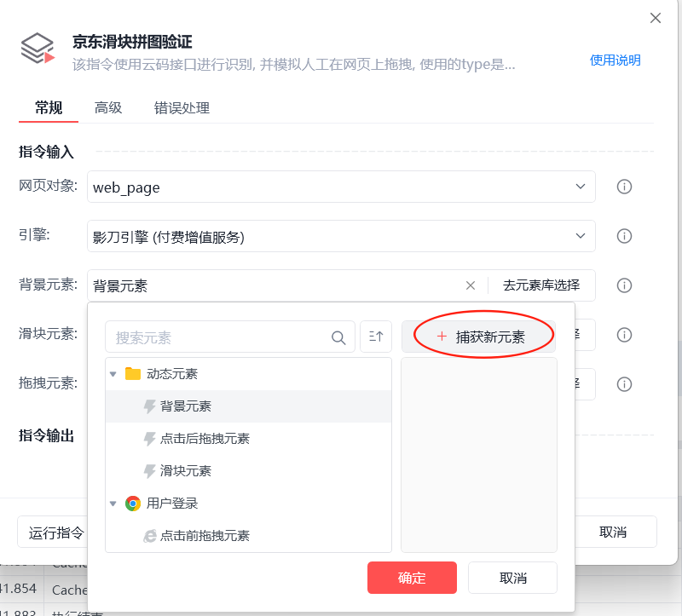This screenshot has width=682, height=616.
Task: Click the sort order icon button
Action: [x=376, y=337]
